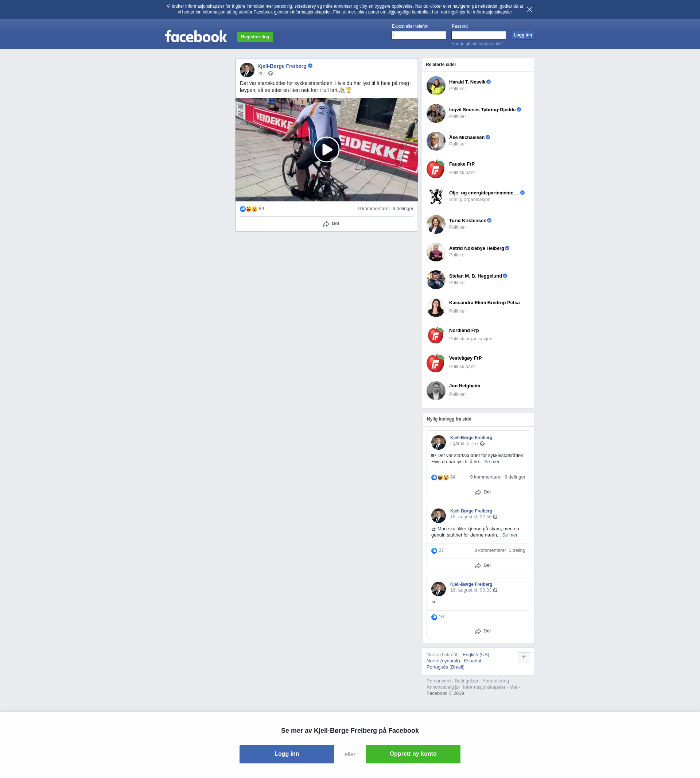This screenshot has height=778, width=700.
Task: Click the Facebook logo
Action: click(x=196, y=36)
